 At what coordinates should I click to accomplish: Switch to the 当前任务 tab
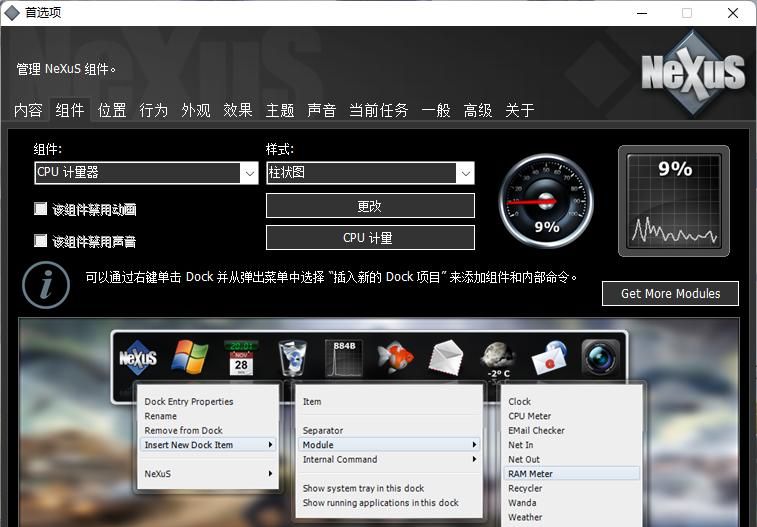[x=378, y=110]
